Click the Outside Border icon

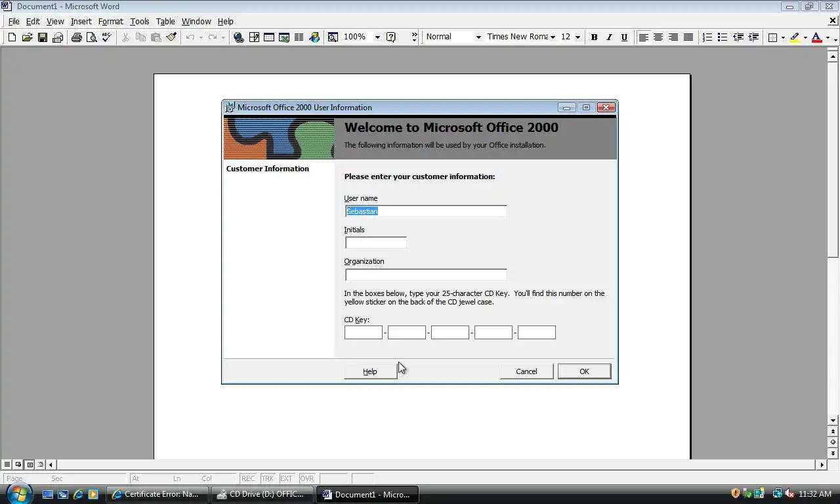click(772, 37)
